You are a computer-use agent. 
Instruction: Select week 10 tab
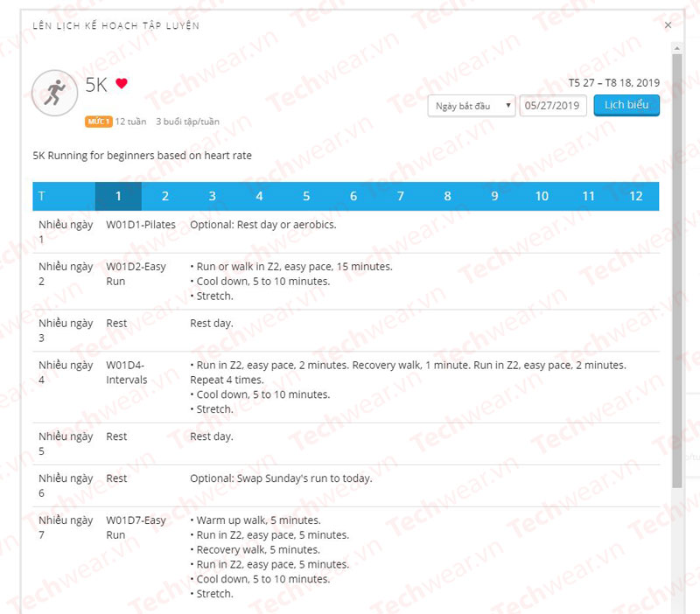pyautogui.click(x=542, y=196)
